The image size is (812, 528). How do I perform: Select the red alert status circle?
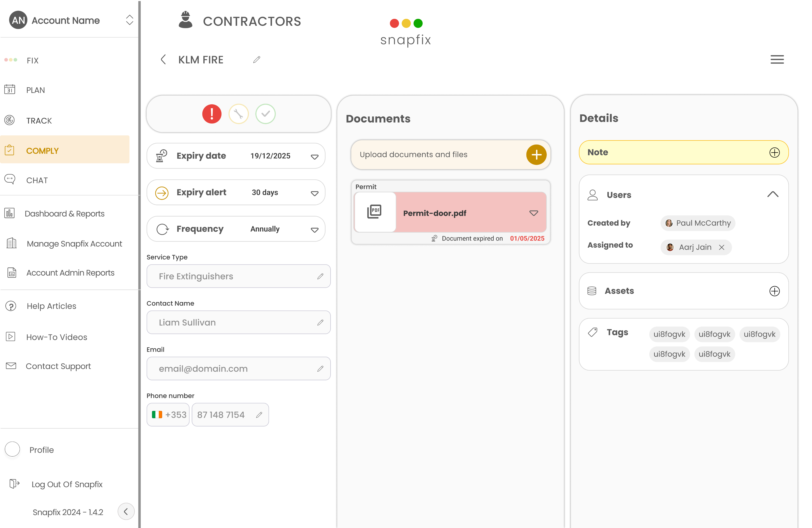tap(212, 114)
